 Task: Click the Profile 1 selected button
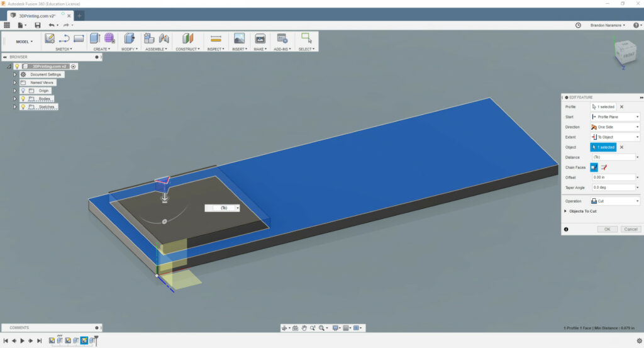[x=603, y=107]
